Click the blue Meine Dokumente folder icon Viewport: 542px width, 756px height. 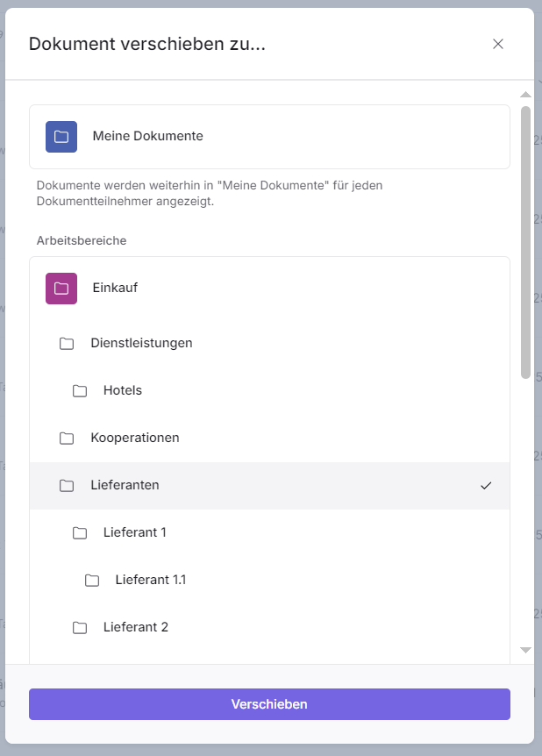point(61,137)
